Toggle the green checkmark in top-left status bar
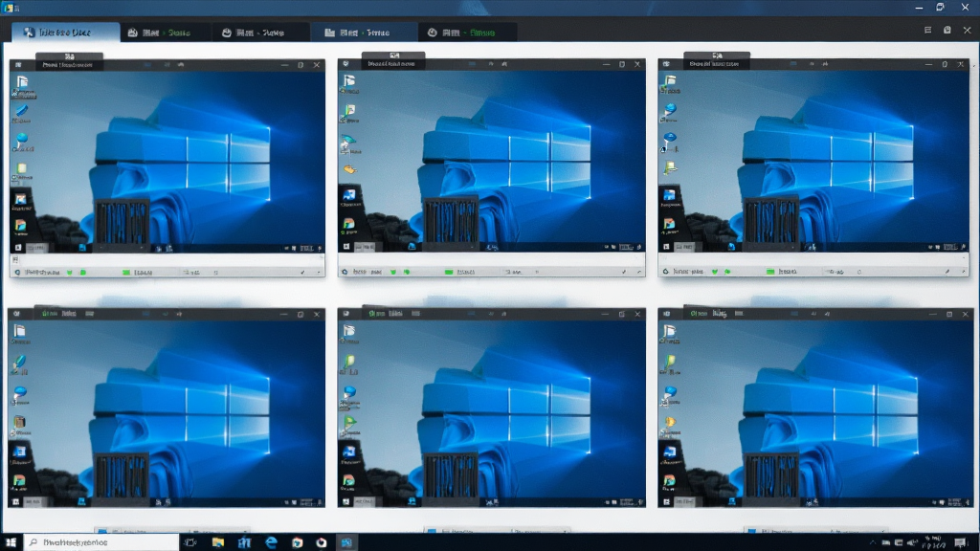This screenshot has width=980, height=551. [69, 273]
